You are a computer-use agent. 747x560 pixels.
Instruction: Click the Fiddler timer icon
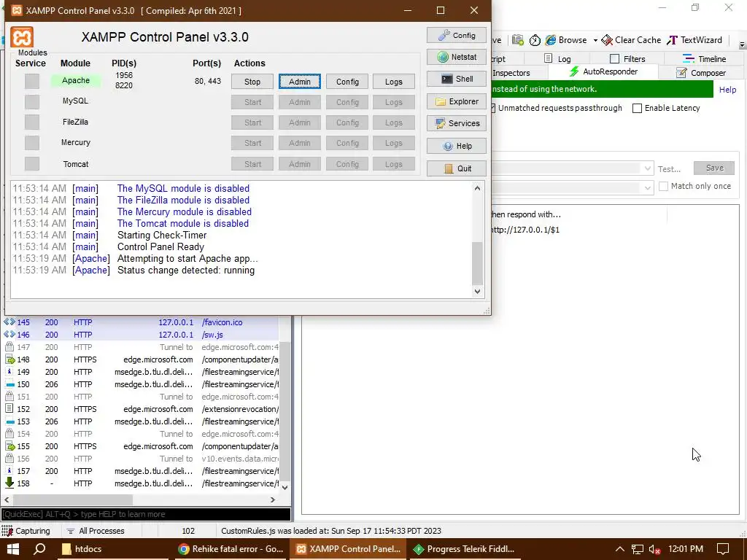point(535,41)
